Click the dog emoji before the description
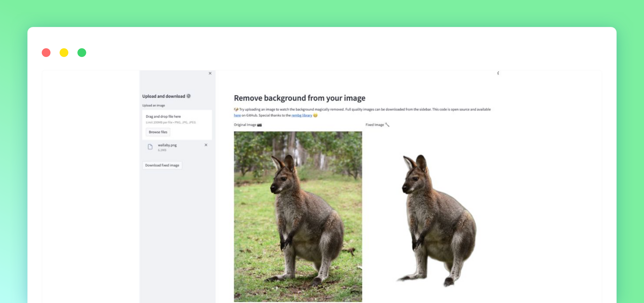The image size is (644, 303). 236,109
